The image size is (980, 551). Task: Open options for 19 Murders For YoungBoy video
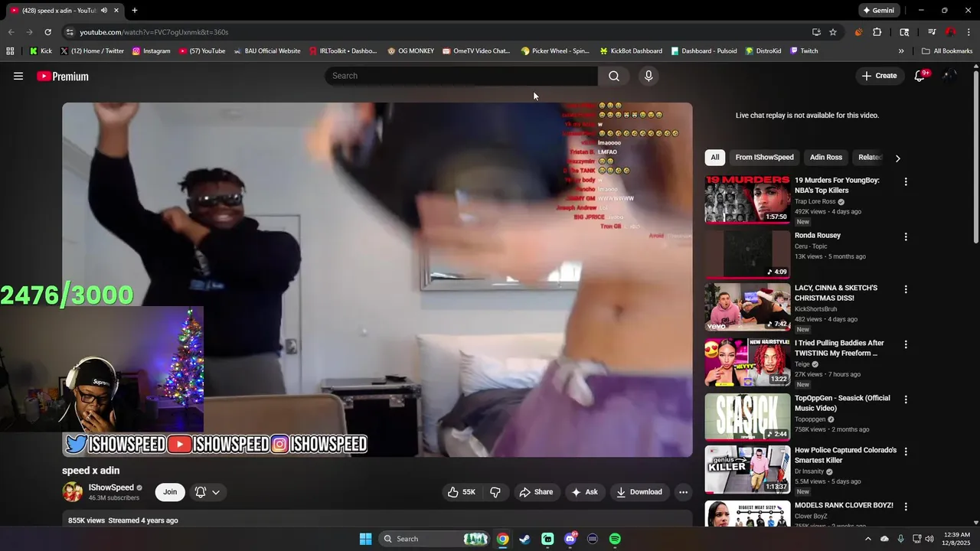pos(906,182)
